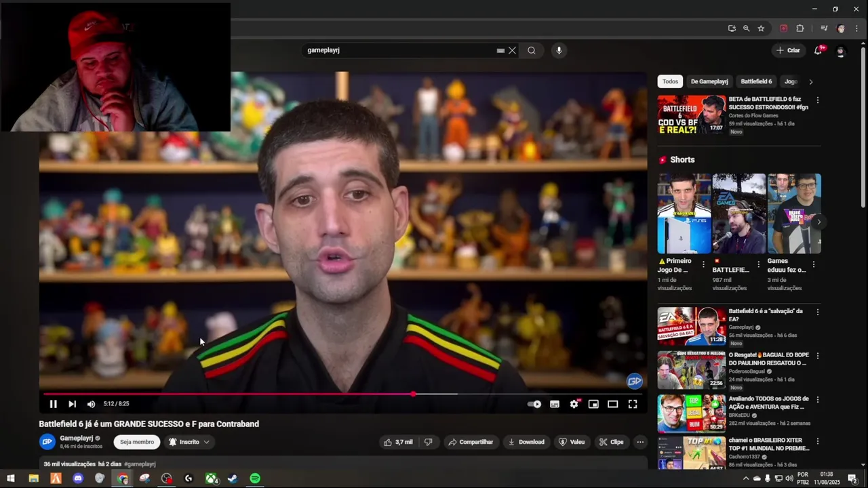The image size is (868, 488).
Task: Click Seja membro button
Action: pyautogui.click(x=137, y=442)
